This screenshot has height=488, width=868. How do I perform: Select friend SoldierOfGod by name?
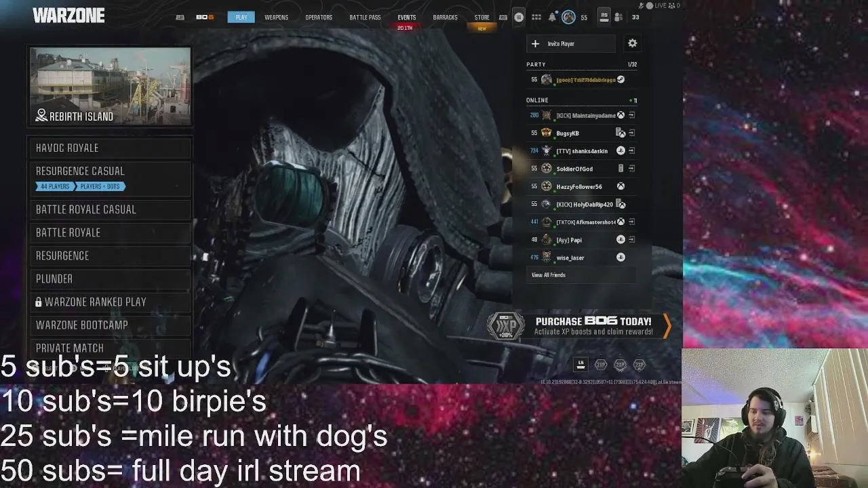click(x=574, y=169)
